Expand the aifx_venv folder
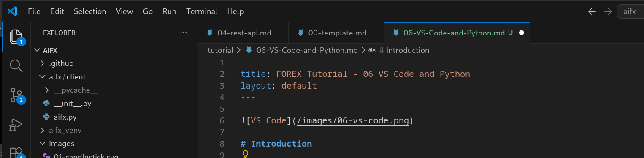This screenshot has width=644, height=158. [x=42, y=130]
